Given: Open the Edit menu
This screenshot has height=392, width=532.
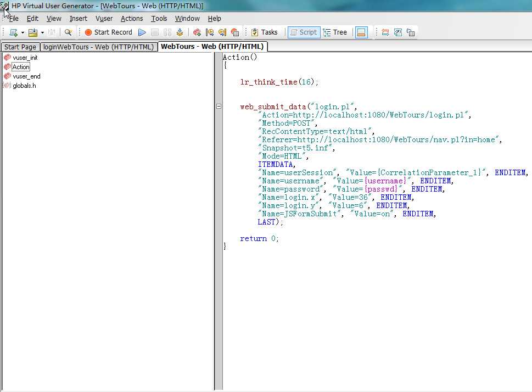Looking at the screenshot, I should [x=32, y=18].
